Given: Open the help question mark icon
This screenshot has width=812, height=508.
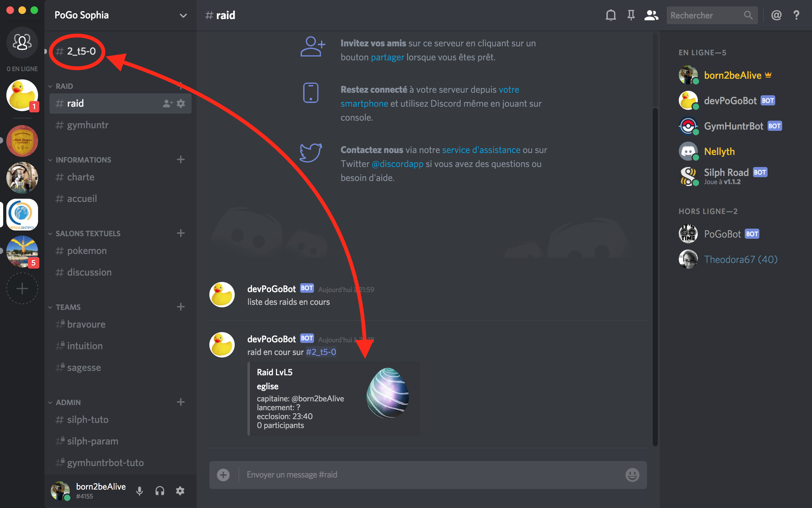Looking at the screenshot, I should 796,15.
